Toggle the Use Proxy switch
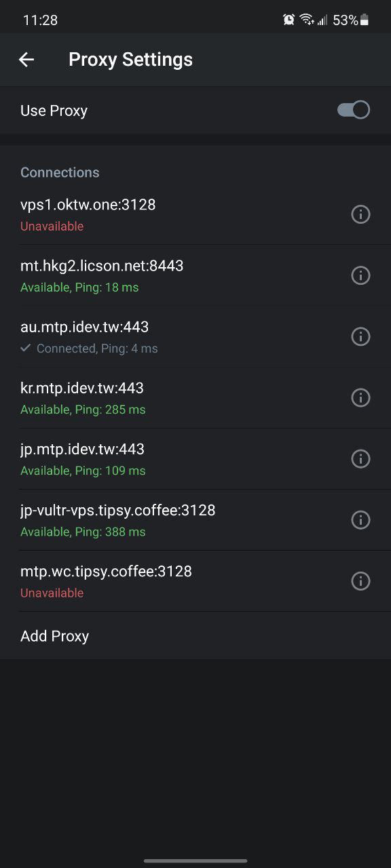 354,110
